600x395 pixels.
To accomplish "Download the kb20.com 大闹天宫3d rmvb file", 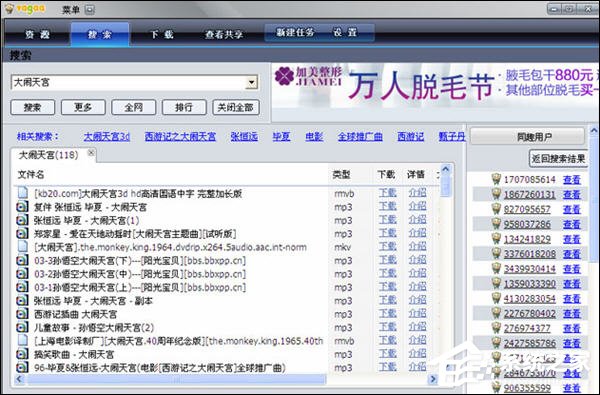I will 387,193.
